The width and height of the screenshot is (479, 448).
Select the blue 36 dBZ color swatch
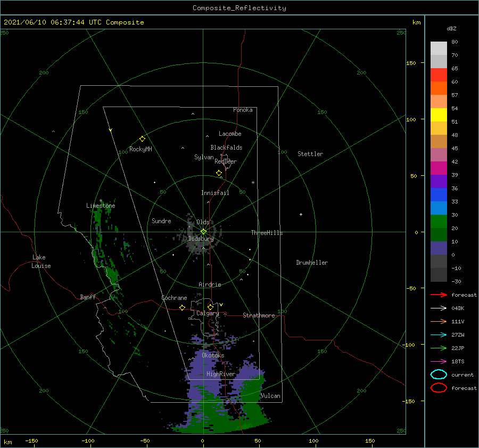click(x=439, y=195)
